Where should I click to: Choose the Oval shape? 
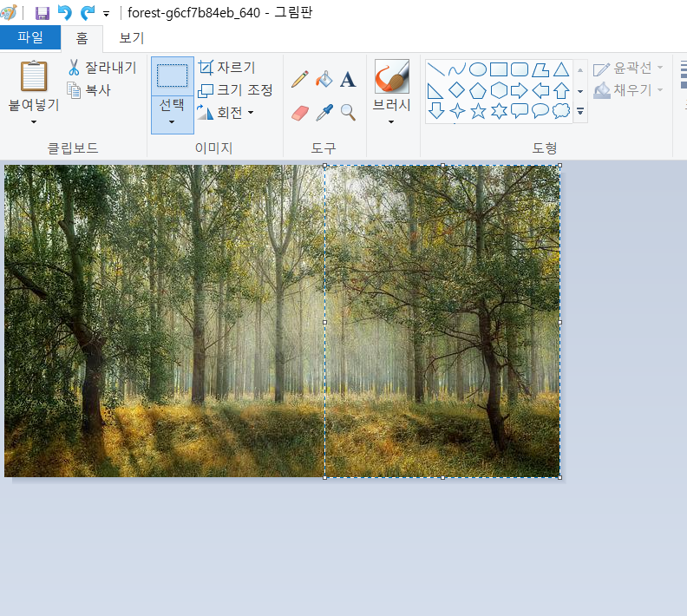[478, 69]
